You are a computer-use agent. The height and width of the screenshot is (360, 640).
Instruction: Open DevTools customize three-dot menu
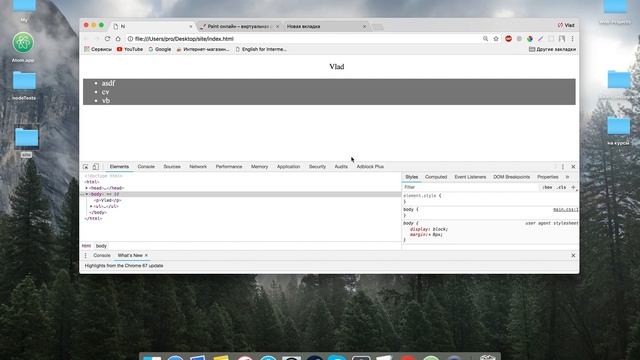562,167
